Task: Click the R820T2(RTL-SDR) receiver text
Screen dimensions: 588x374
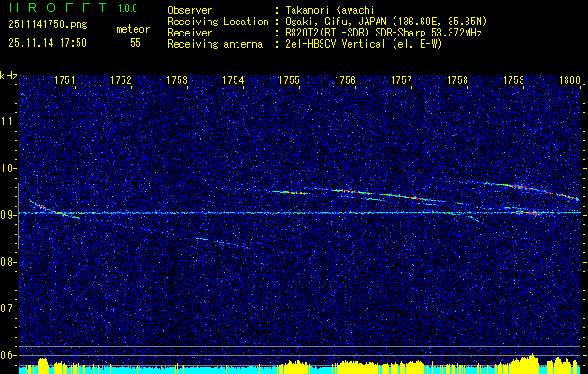Action: click(384, 33)
